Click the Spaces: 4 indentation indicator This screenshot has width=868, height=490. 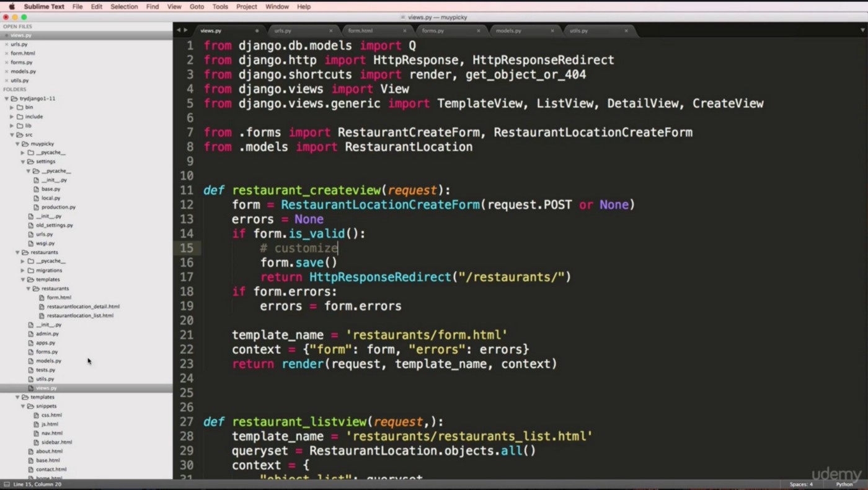801,484
